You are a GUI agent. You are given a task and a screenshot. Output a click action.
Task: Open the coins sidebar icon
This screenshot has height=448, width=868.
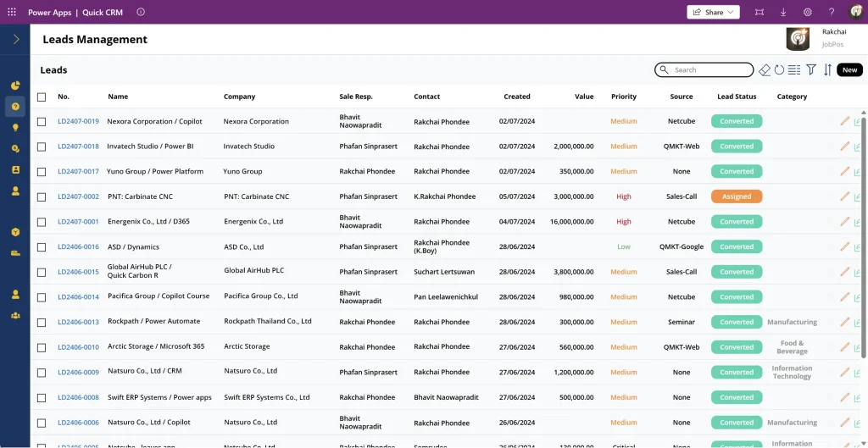15,148
